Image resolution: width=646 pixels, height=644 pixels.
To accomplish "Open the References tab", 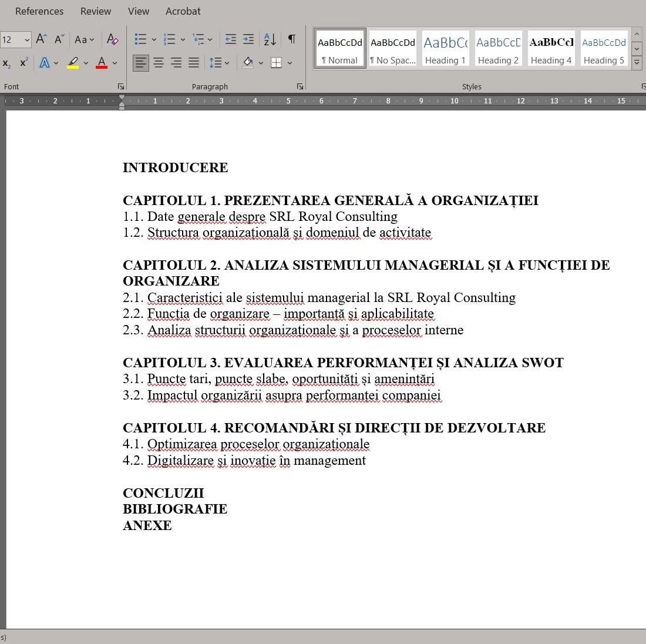I will tap(39, 11).
